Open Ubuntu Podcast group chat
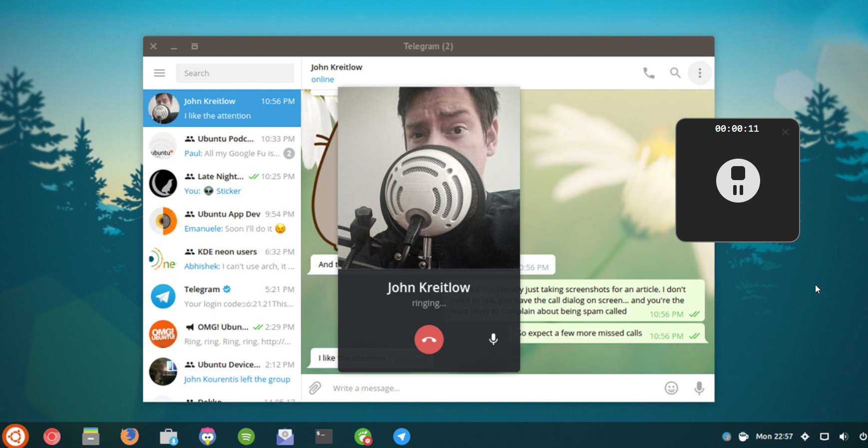 click(222, 146)
